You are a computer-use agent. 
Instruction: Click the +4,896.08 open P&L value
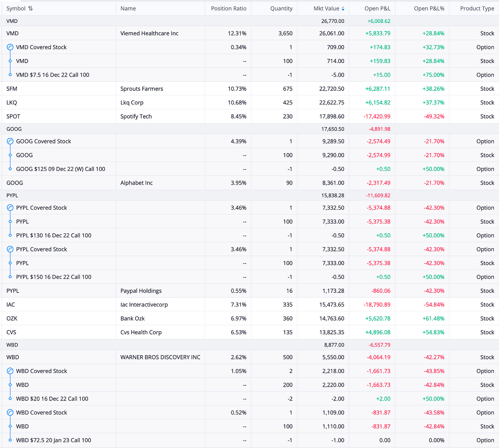pos(378,332)
